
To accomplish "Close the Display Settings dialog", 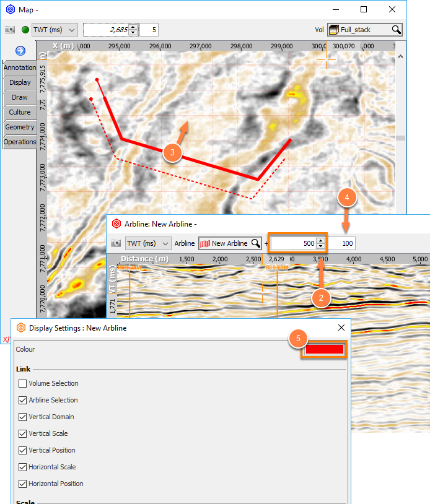I will (x=341, y=328).
